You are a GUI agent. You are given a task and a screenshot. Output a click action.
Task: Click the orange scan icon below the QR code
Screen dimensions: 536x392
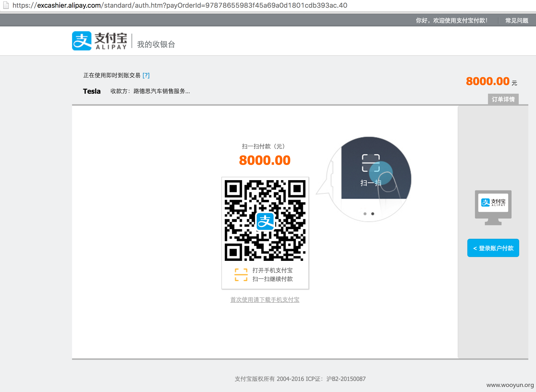(x=241, y=275)
